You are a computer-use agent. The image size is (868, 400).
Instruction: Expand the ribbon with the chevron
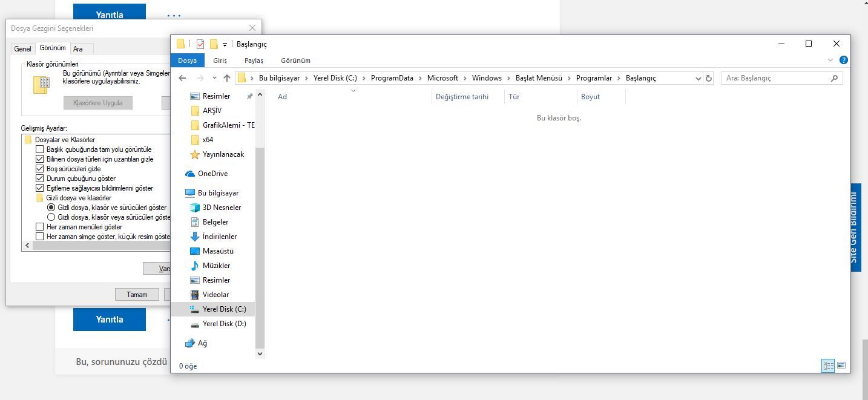(x=830, y=61)
